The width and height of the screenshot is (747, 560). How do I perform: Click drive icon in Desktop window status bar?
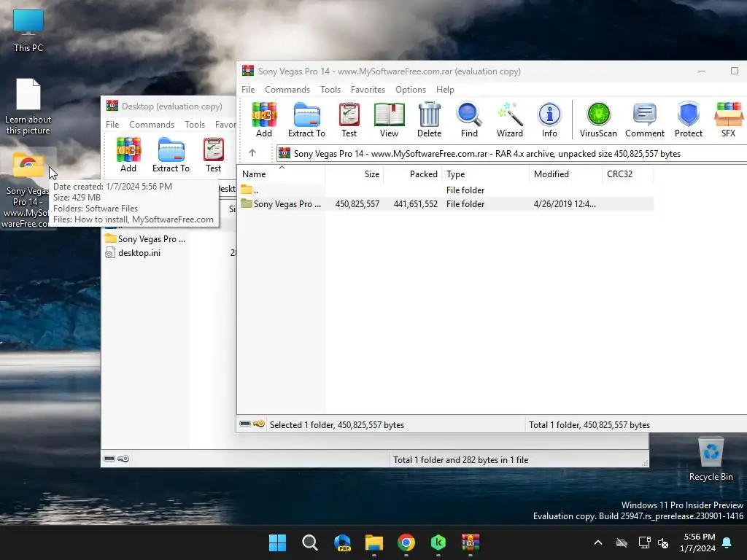coord(109,459)
